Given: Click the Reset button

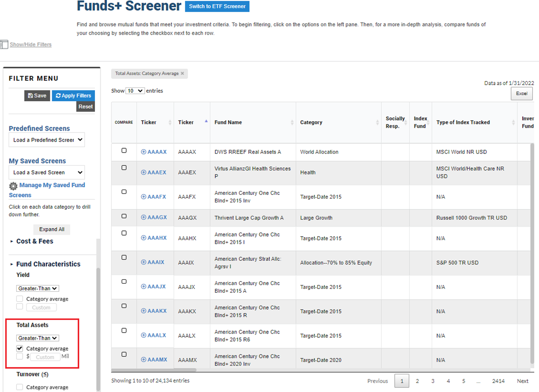Looking at the screenshot, I should (85, 106).
